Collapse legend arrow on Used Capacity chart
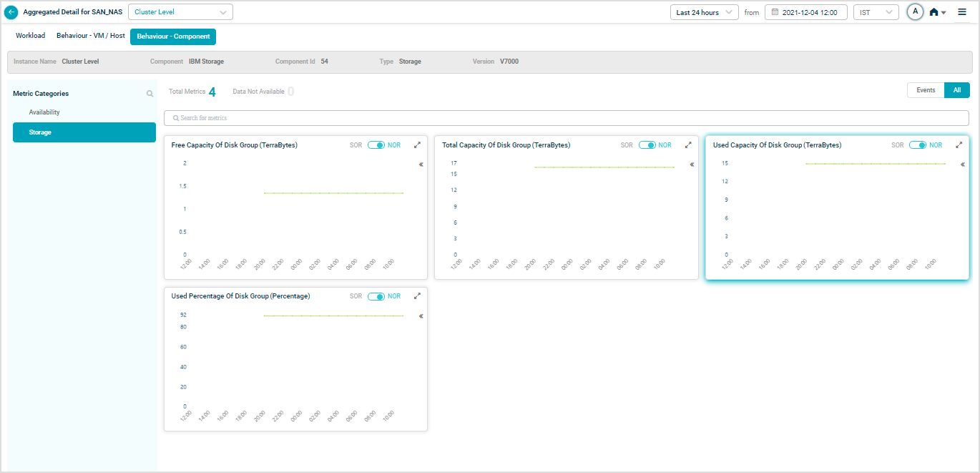Image resolution: width=980 pixels, height=473 pixels. pyautogui.click(x=963, y=165)
